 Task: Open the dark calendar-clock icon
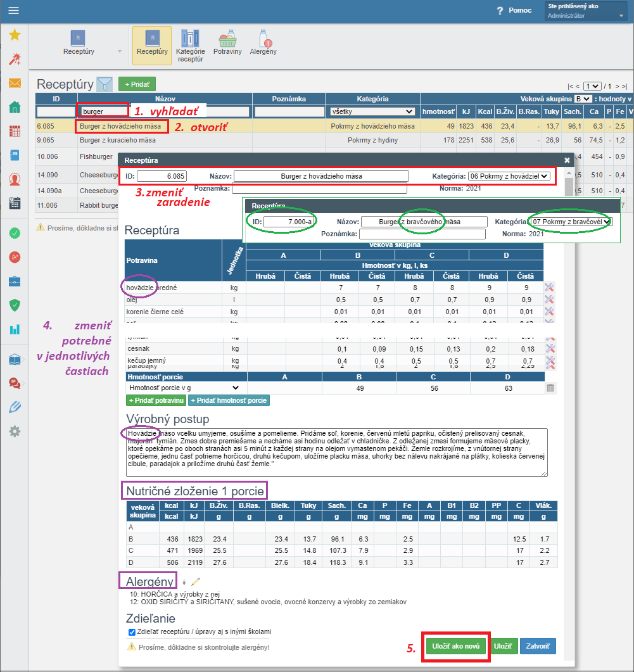pyautogui.click(x=15, y=203)
